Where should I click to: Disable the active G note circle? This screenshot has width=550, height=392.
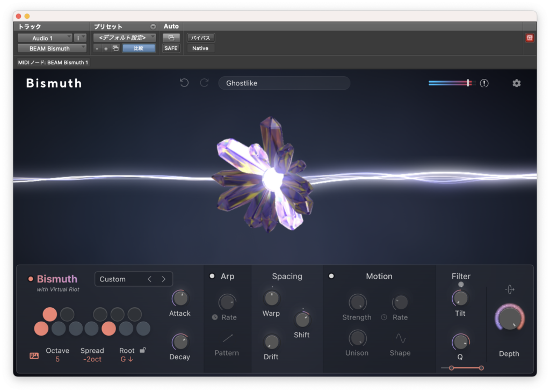pos(108,329)
